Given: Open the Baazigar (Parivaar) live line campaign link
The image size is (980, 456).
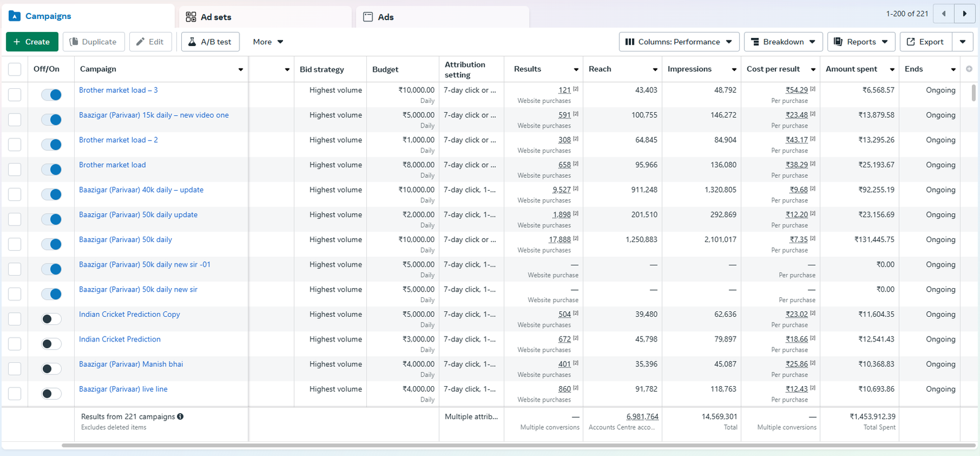Looking at the screenshot, I should (123, 389).
